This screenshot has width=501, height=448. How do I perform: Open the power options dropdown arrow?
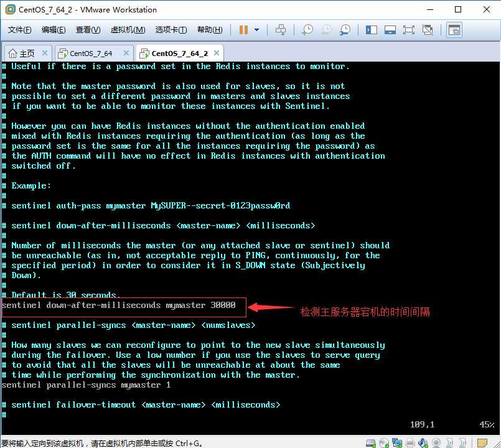point(256,30)
